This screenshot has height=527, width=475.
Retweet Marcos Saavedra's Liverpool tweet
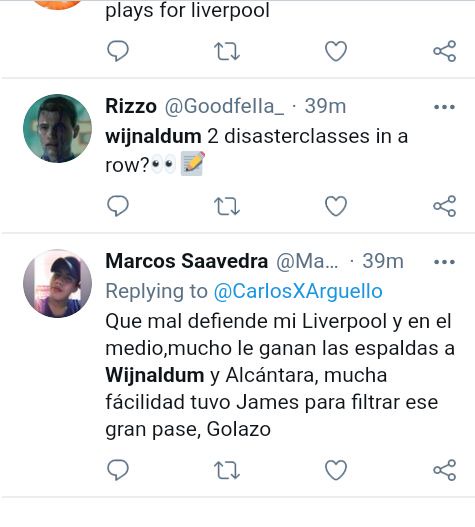click(x=227, y=470)
